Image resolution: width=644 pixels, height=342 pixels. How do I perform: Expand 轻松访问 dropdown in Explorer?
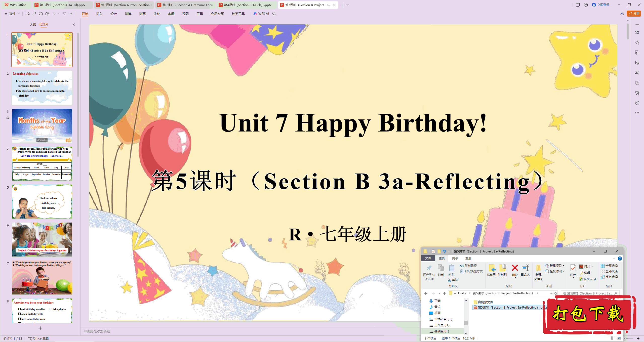(x=563, y=271)
